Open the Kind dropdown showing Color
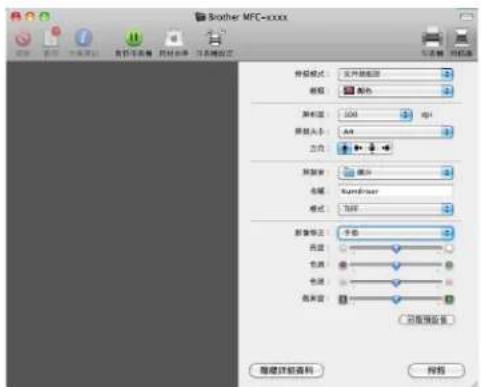 coord(396,91)
